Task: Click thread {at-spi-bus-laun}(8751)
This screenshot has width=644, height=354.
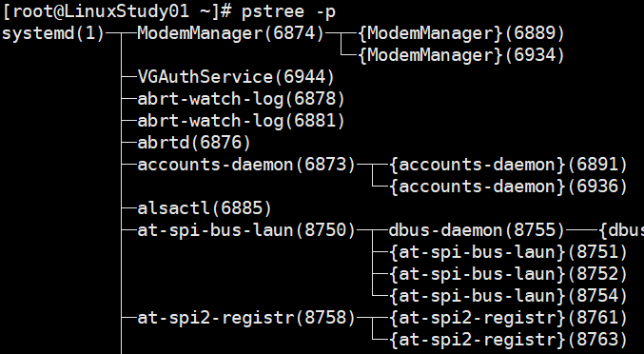Action: tap(509, 252)
